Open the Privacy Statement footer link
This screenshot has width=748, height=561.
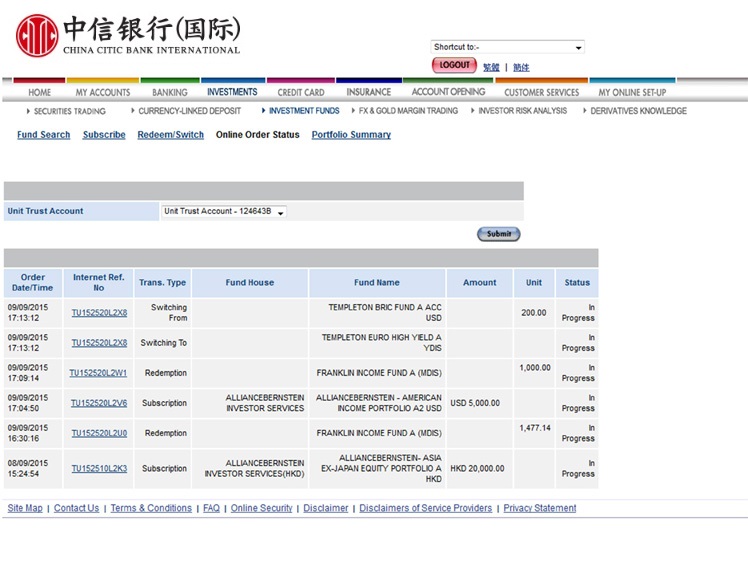point(540,508)
